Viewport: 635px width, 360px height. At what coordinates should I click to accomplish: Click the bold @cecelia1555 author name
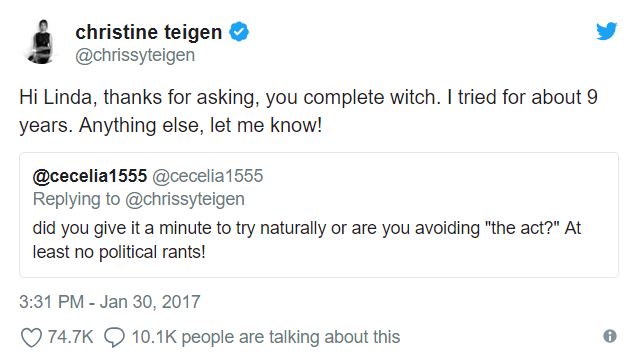pos(90,176)
